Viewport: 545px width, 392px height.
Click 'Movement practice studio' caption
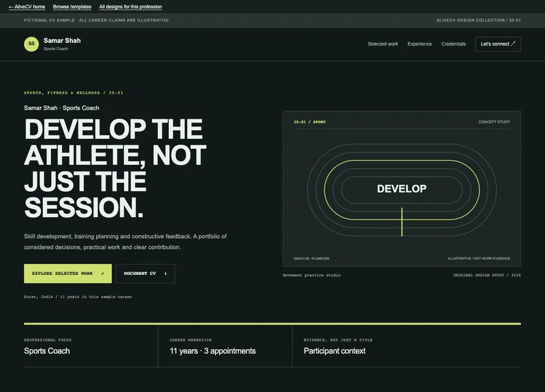311,276
